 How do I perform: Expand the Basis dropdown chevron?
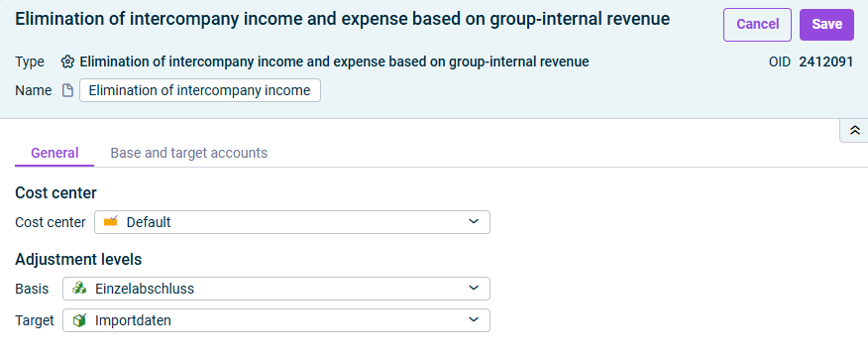(474, 289)
